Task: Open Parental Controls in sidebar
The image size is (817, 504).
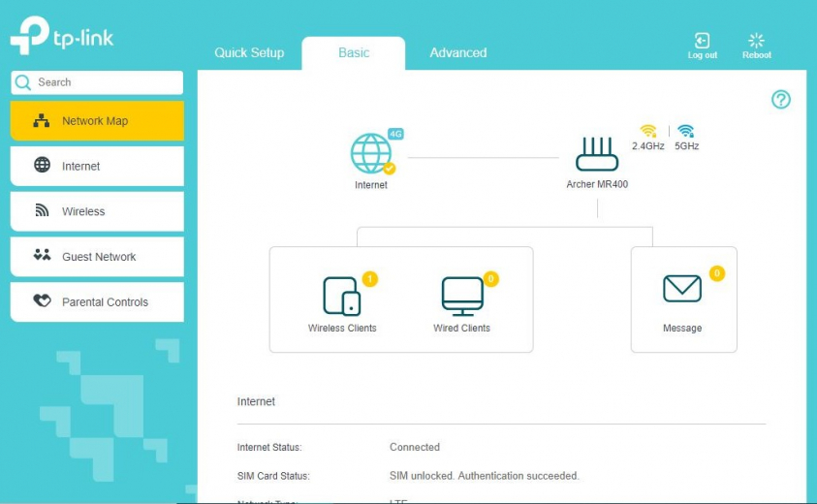Action: click(96, 301)
